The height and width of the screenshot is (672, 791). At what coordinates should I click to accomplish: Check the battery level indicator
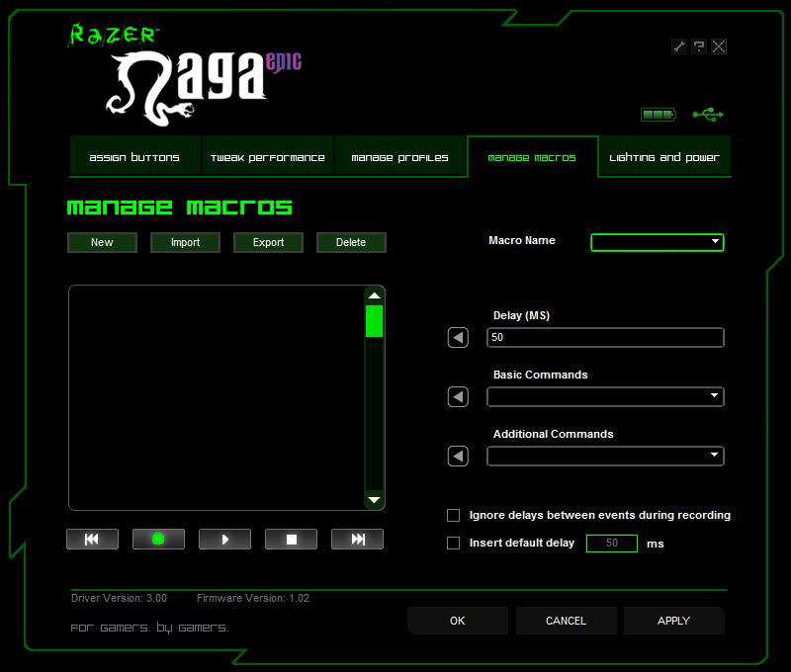tap(658, 115)
